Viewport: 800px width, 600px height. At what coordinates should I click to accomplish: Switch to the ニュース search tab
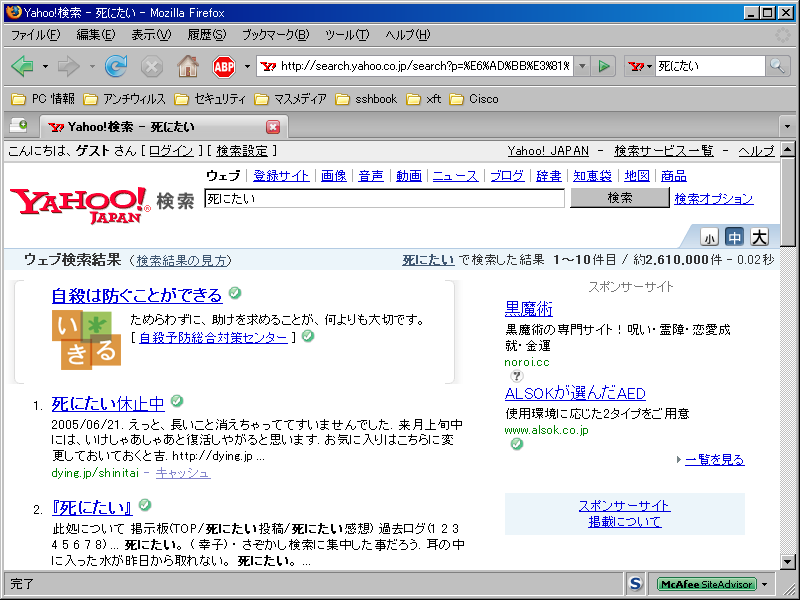pos(455,176)
